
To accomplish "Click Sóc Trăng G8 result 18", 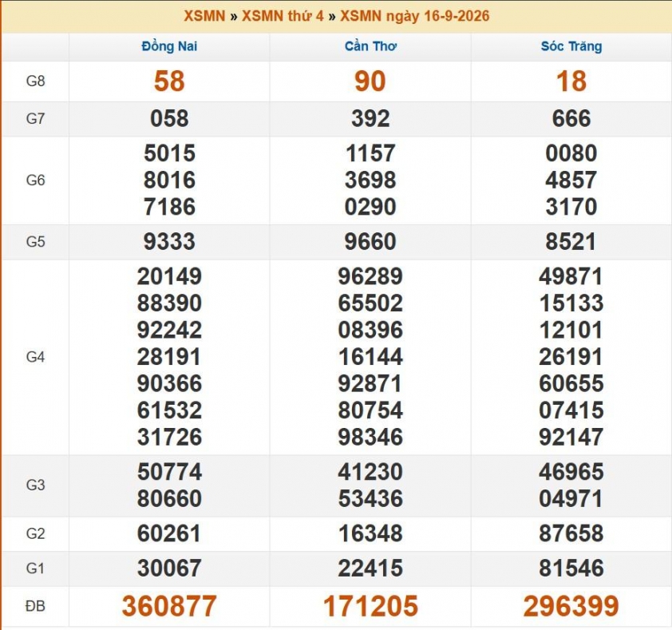I will [x=571, y=81].
